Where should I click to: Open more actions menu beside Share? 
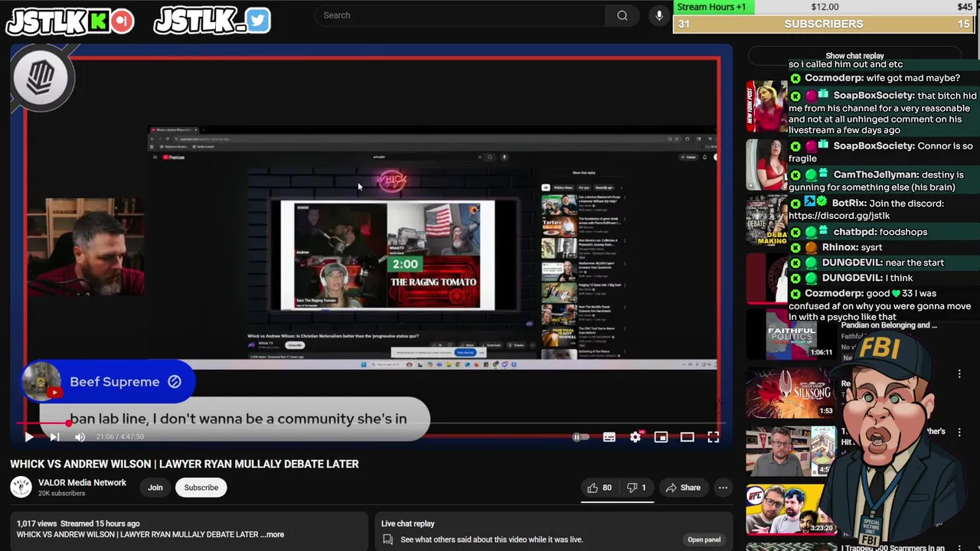click(x=723, y=487)
